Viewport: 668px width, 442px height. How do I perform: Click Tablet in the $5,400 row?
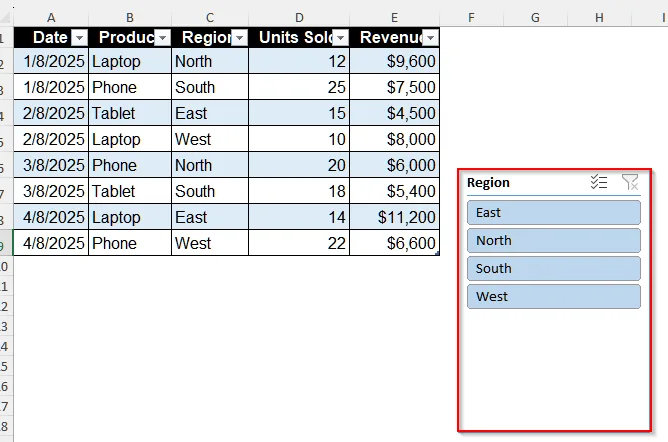tap(130, 191)
